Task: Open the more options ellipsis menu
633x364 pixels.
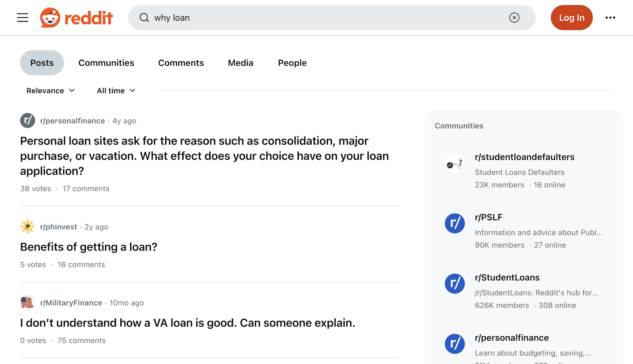Action: click(x=610, y=17)
